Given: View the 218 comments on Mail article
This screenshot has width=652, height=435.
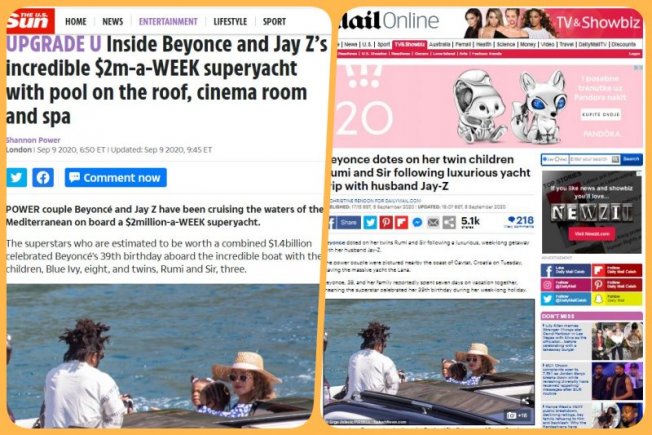Looking at the screenshot, I should (x=520, y=222).
